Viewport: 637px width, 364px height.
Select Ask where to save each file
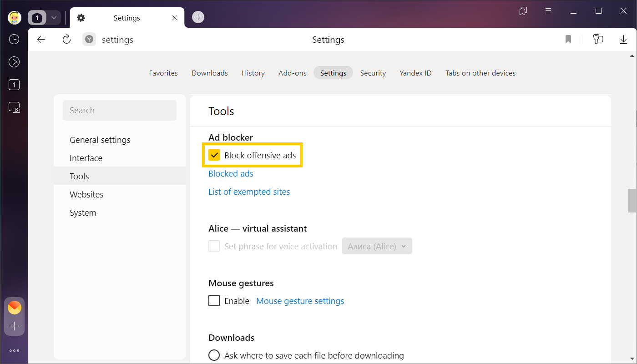[x=214, y=355]
